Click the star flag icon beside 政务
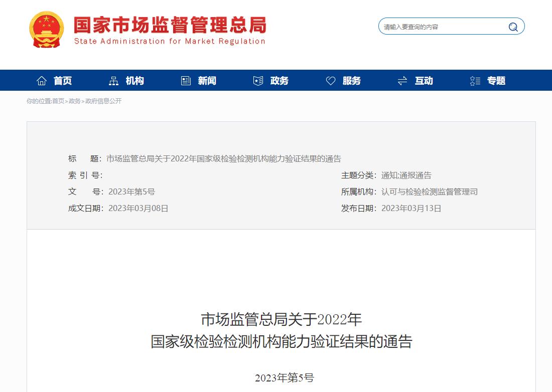552x392 pixels. click(x=258, y=81)
